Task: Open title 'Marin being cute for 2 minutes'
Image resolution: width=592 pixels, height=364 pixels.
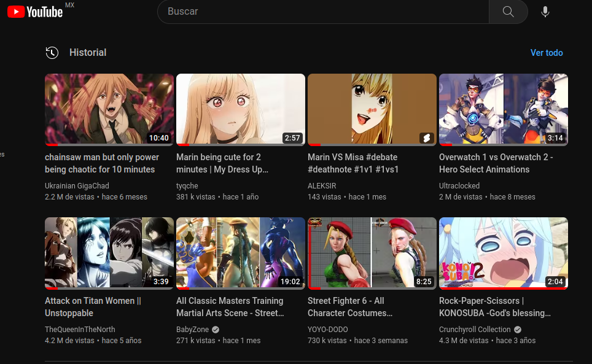Action: [x=222, y=163]
